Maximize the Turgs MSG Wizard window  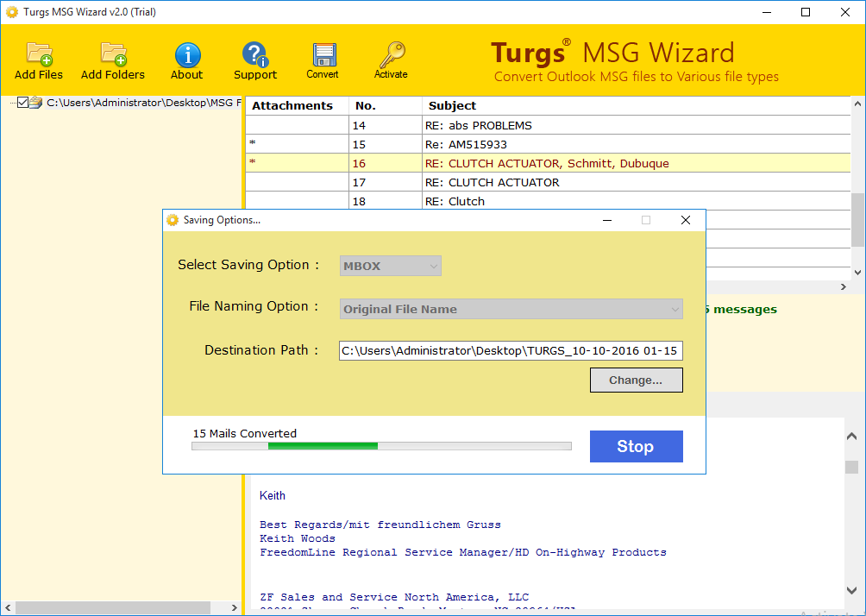point(806,12)
